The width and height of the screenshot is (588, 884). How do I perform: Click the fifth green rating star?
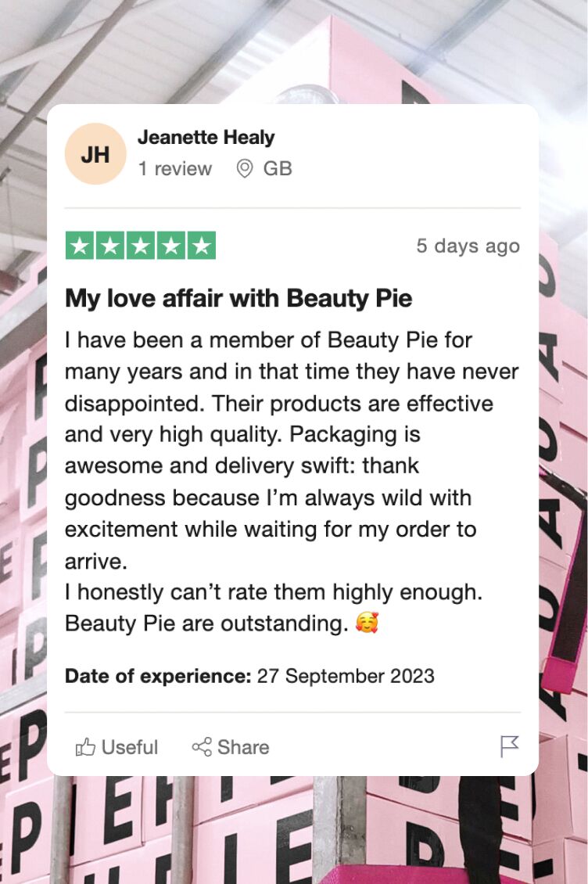(202, 246)
